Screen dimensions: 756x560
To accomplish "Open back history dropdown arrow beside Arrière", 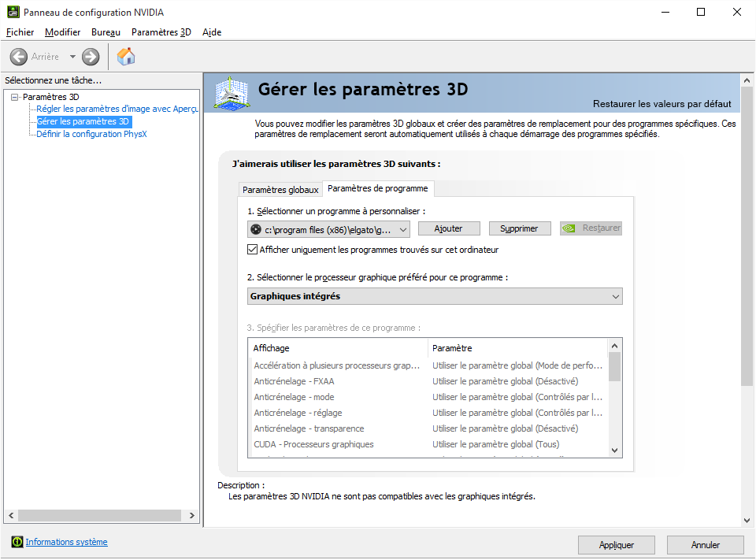I will coord(72,57).
